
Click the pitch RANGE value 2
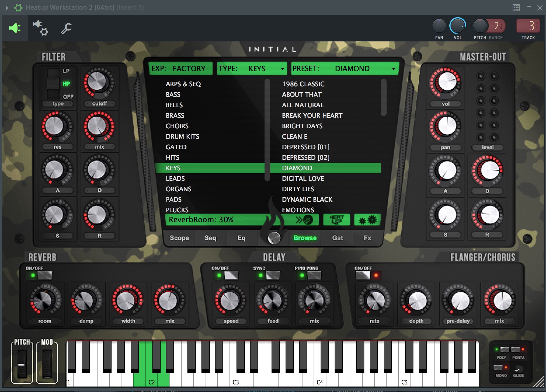click(x=497, y=26)
